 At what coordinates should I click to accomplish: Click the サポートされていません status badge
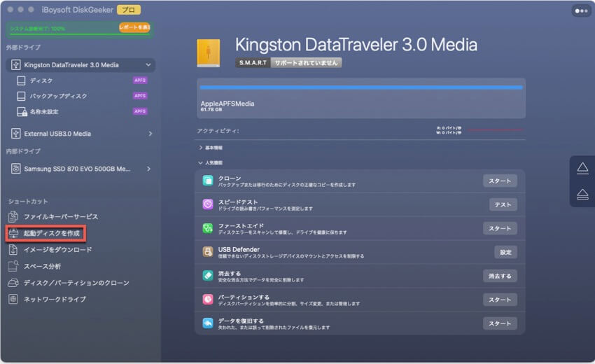(306, 62)
